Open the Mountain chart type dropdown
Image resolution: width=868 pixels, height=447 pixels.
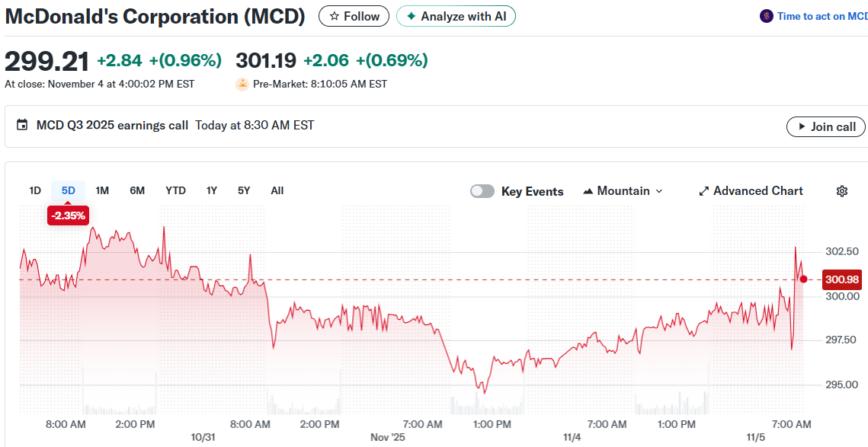(x=623, y=191)
